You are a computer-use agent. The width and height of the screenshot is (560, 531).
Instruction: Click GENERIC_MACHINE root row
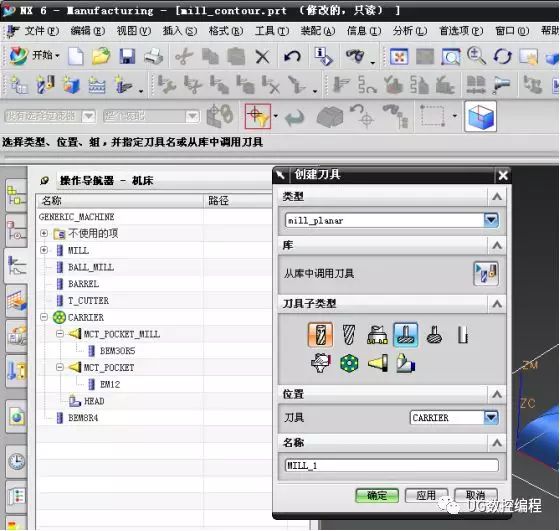76,216
